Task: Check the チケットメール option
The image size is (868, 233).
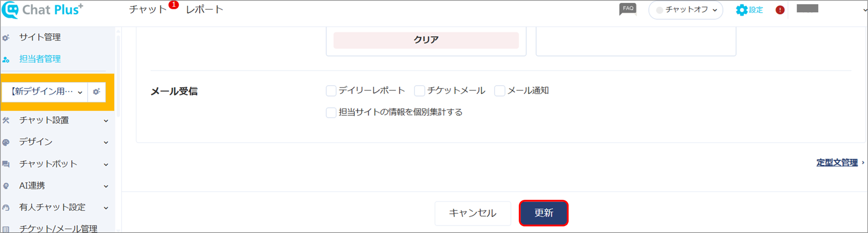Action: [419, 91]
